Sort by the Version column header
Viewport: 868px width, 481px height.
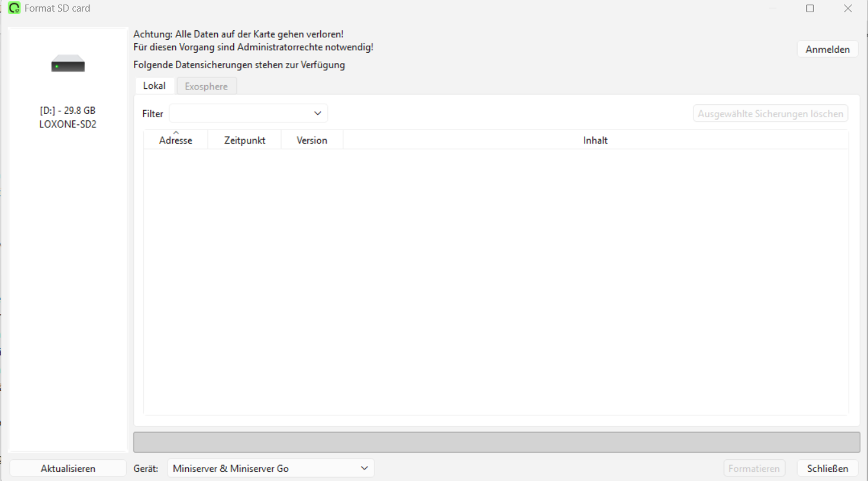[312, 140]
